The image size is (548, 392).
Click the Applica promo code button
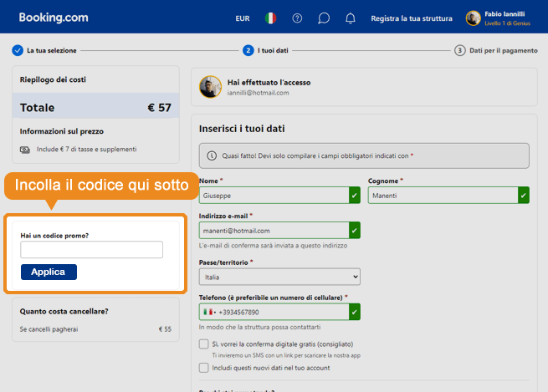tap(49, 272)
